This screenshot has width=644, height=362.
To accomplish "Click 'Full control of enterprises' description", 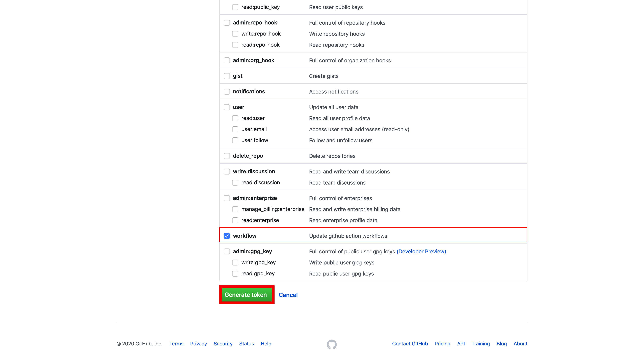I will pos(340,198).
